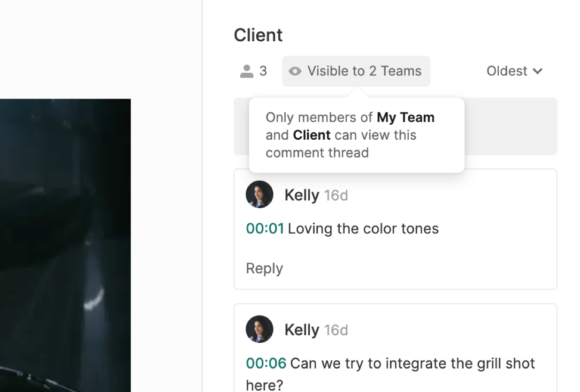Screen dimensions: 580x392
Task: Click the member count number 3
Action: (x=263, y=71)
